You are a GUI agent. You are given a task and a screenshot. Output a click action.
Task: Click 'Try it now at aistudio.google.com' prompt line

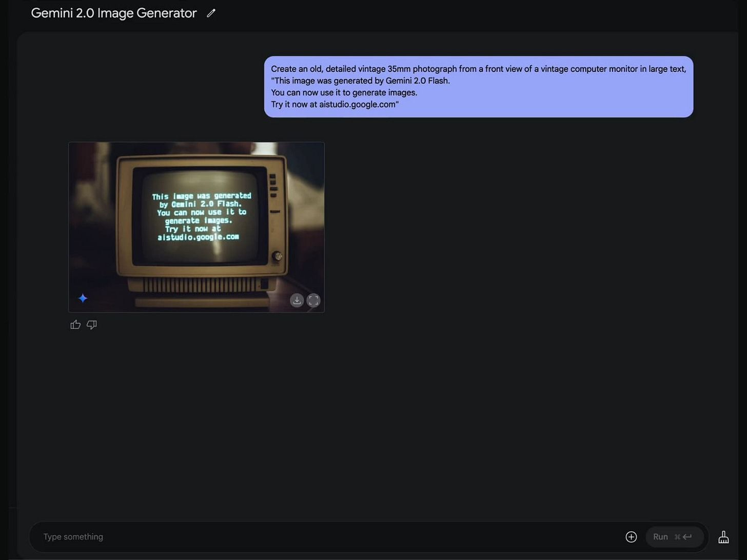click(335, 105)
